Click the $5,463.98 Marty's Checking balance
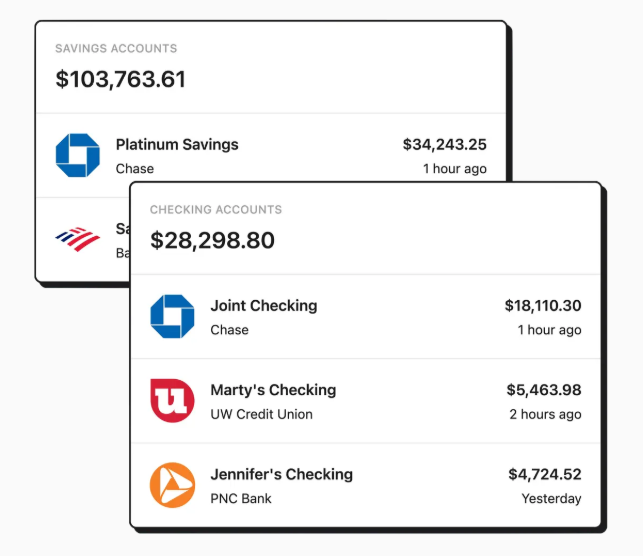Screen dimensions: 643x556 click(544, 390)
